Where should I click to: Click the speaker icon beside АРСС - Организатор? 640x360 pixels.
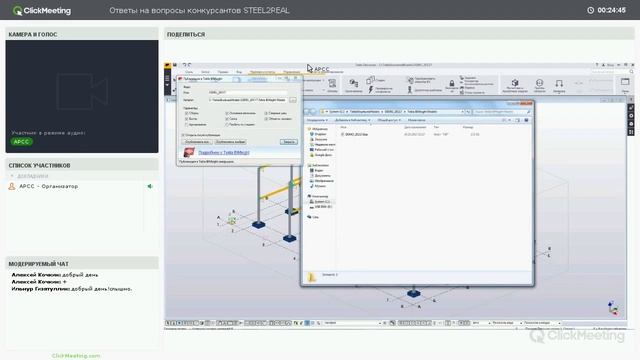150,186
